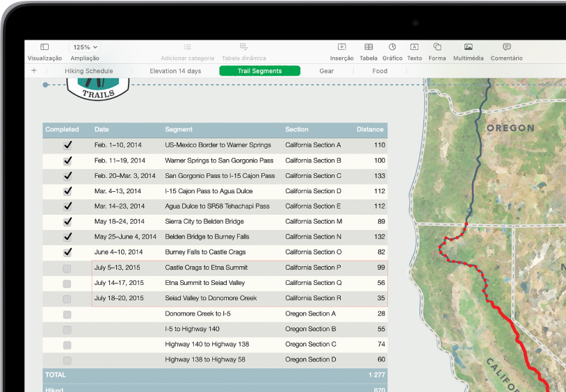566x392 pixels.
Task: Check the Castle Crags to Etna Summit box
Action: click(x=67, y=268)
